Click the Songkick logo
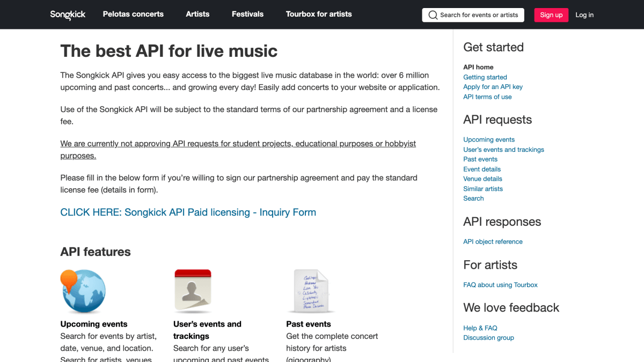This screenshot has width=644, height=362. click(x=68, y=14)
